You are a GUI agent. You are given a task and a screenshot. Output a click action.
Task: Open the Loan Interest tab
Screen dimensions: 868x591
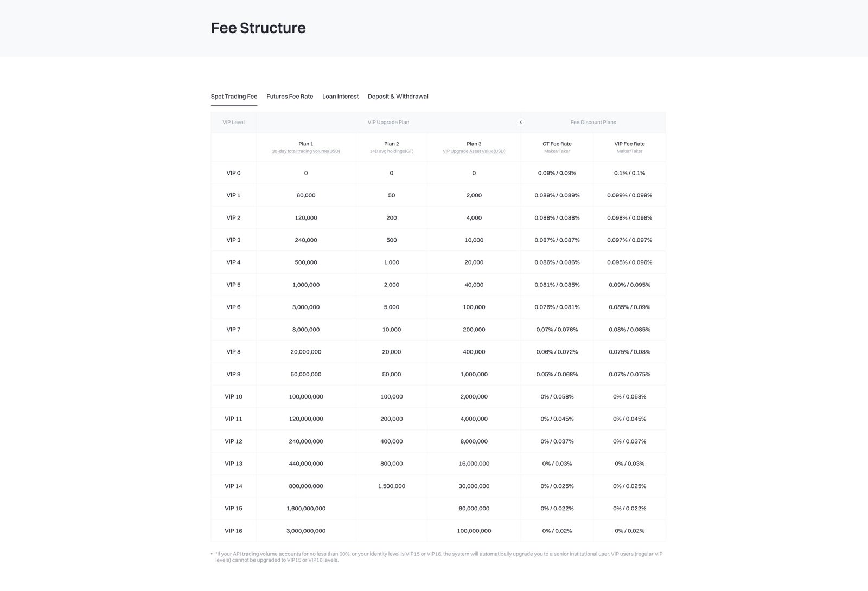point(340,96)
